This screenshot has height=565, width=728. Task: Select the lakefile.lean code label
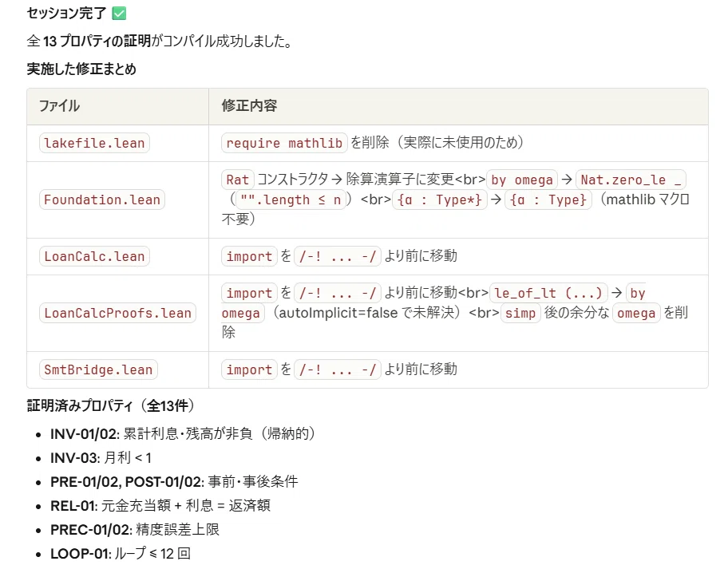[x=95, y=143]
